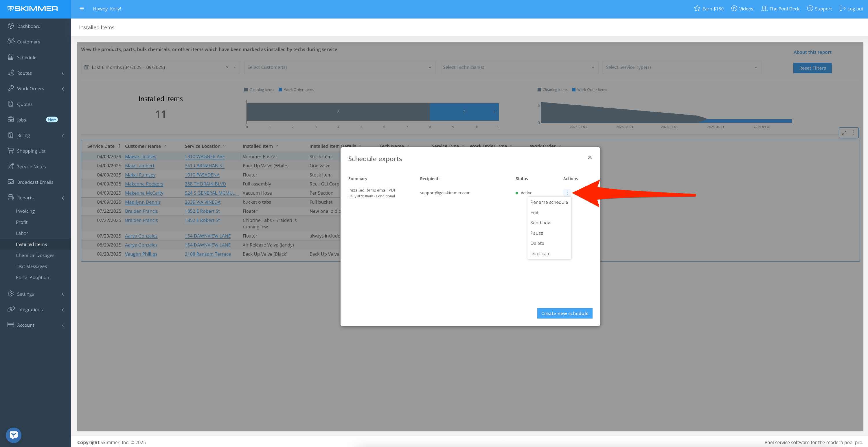Open Dashboard from the sidebar
The height and width of the screenshot is (447, 868).
pyautogui.click(x=29, y=26)
